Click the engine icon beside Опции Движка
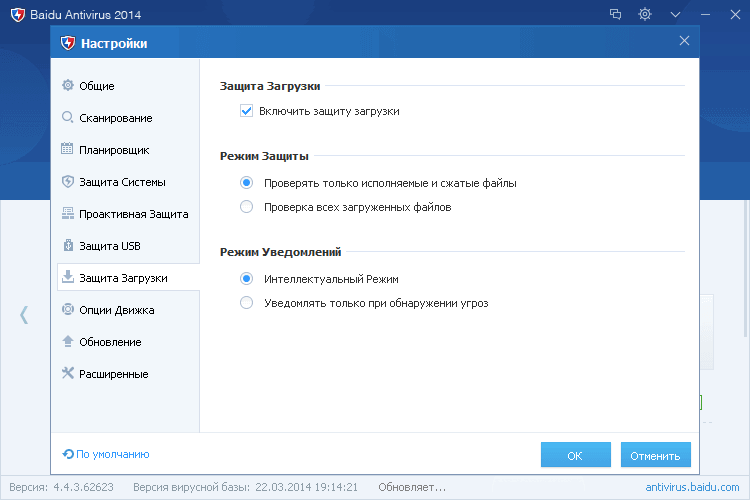Image resolution: width=750 pixels, height=500 pixels. click(x=68, y=309)
